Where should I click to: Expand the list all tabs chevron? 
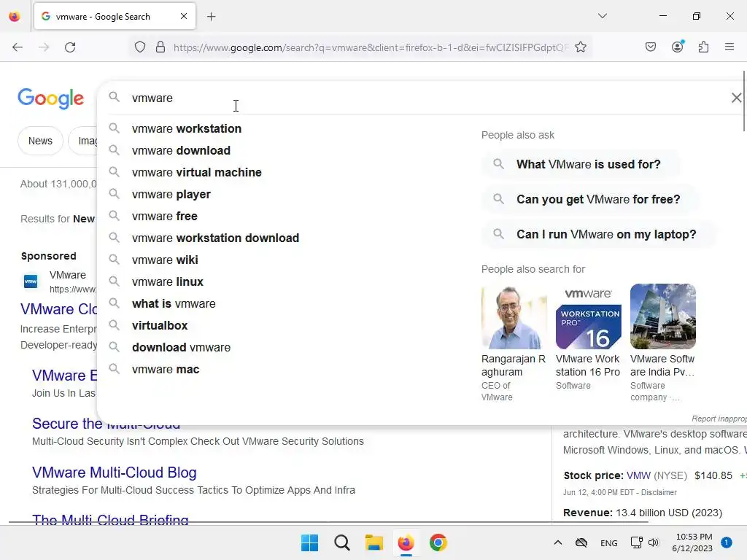pos(602,16)
